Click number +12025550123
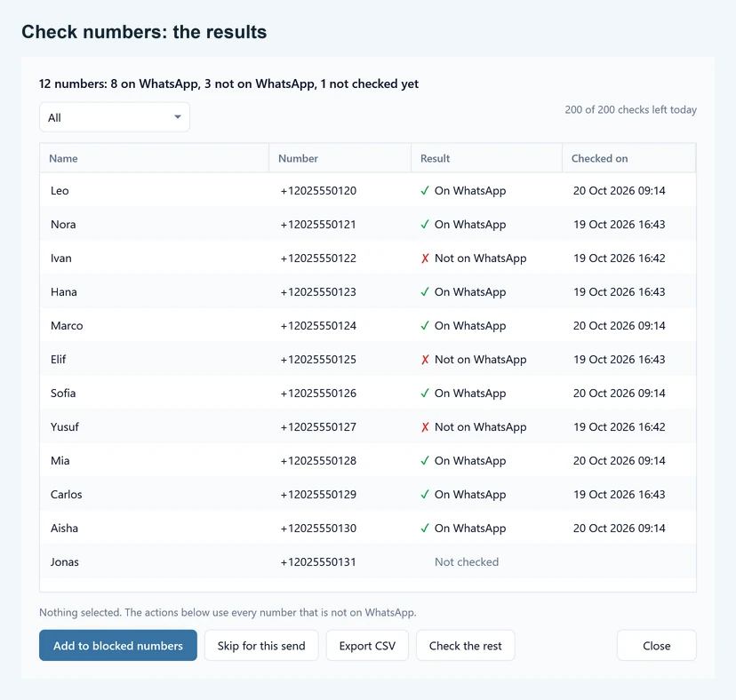 pyautogui.click(x=318, y=292)
